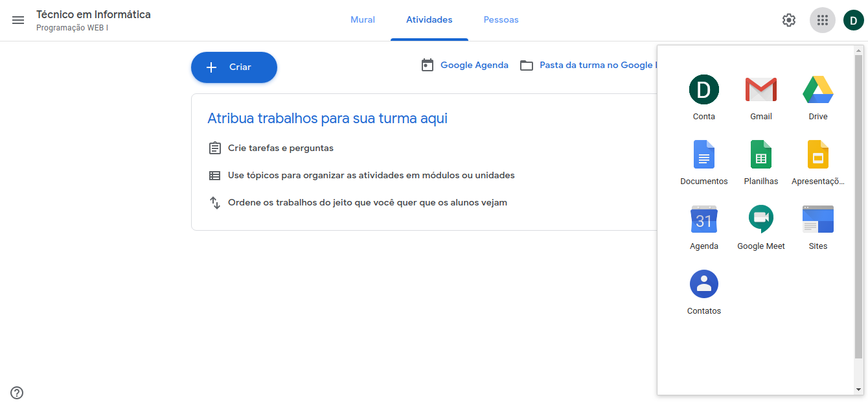
Task: Click the apps panel scrollbar down arrow
Action: coord(858,390)
